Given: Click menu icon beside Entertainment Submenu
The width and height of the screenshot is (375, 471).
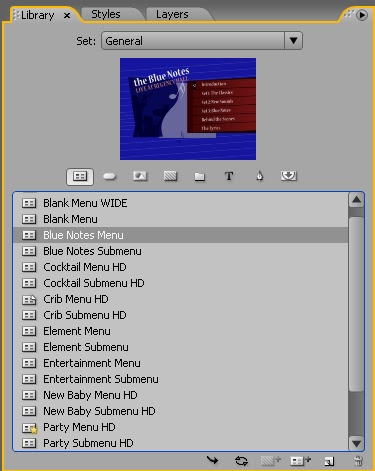Looking at the screenshot, I should 29,379.
